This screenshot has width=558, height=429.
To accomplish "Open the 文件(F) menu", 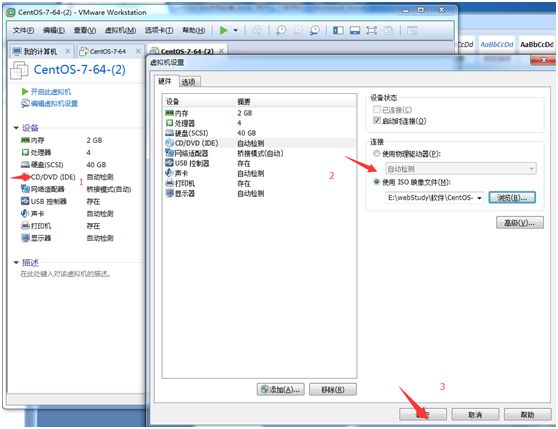I will (x=23, y=31).
